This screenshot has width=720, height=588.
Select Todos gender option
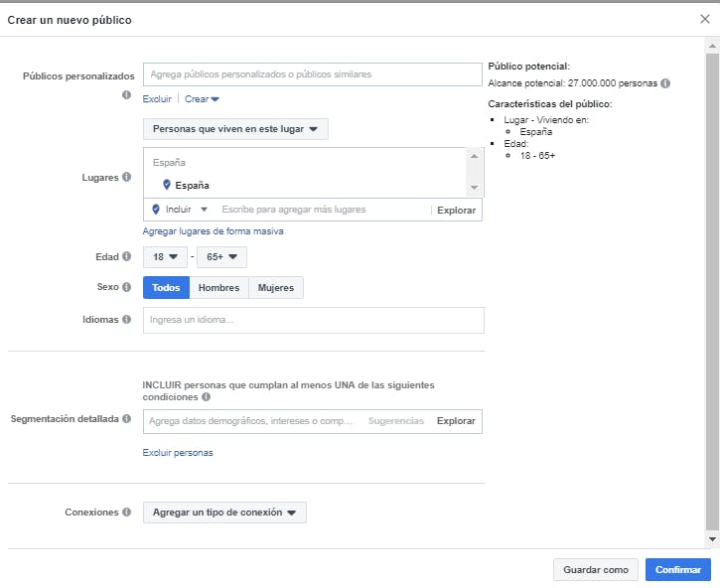click(167, 287)
